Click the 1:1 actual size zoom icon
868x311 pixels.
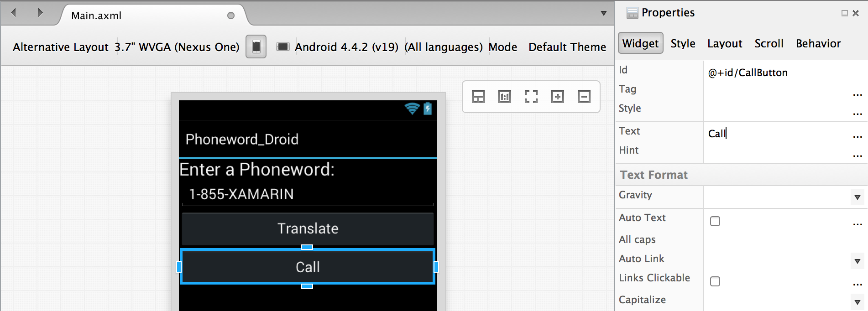pos(504,97)
